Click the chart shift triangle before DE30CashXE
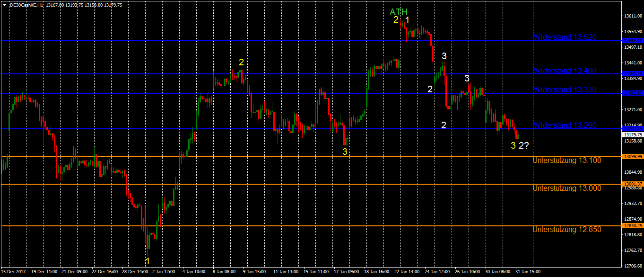 pyautogui.click(x=4, y=5)
